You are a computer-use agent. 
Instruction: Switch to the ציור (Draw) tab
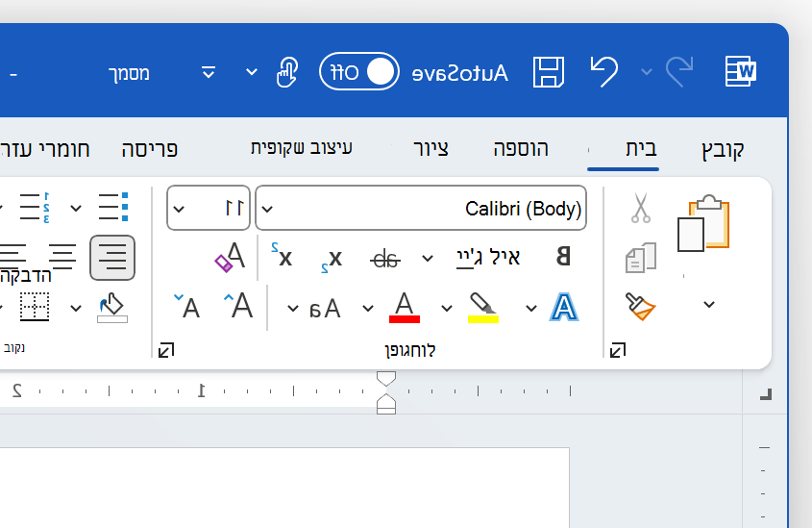tap(431, 149)
